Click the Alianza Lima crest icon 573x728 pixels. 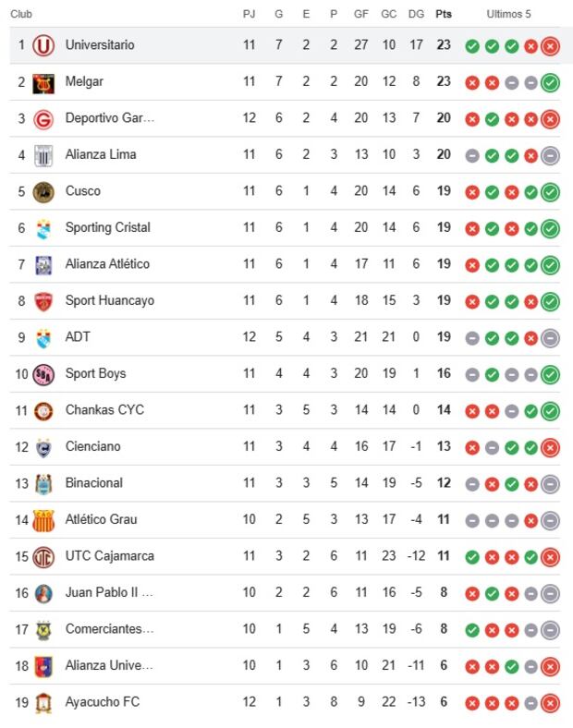[x=43, y=155]
